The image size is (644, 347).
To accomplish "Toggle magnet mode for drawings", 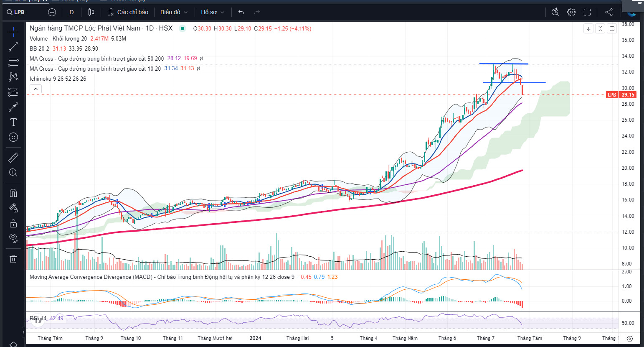I will [x=13, y=193].
